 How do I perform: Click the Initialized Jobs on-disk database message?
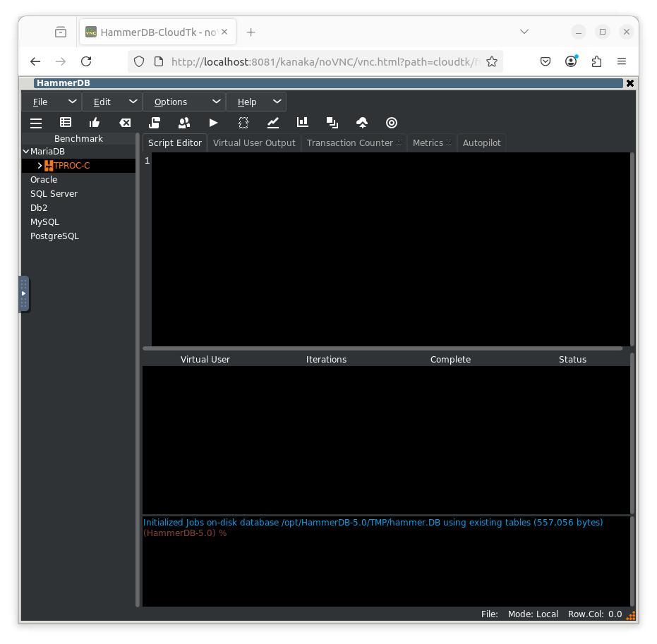pyautogui.click(x=373, y=523)
